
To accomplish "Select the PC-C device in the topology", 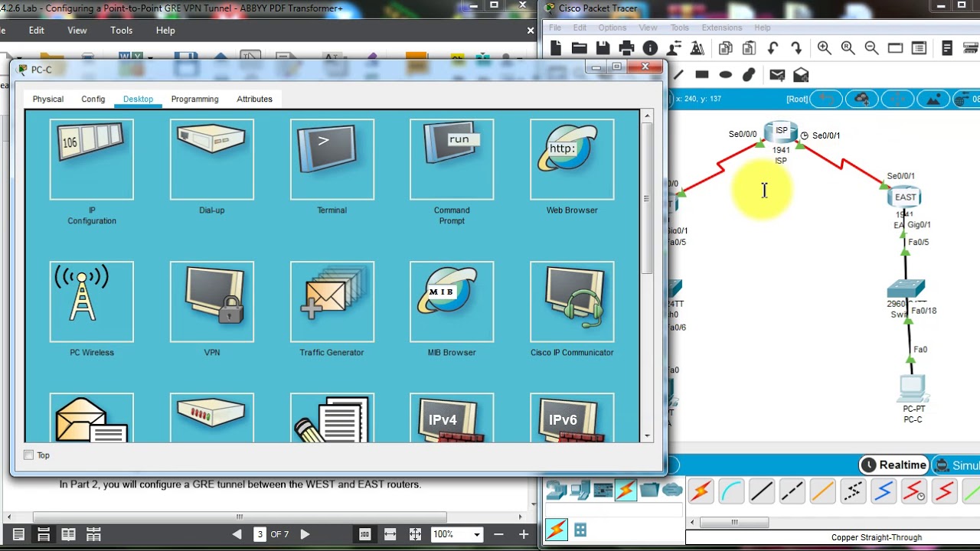I will pos(913,389).
